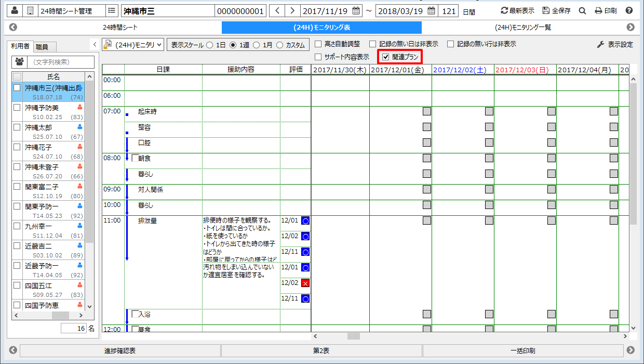
Task: Enable 高さ自動調整 checkbox
Action: coord(318,44)
